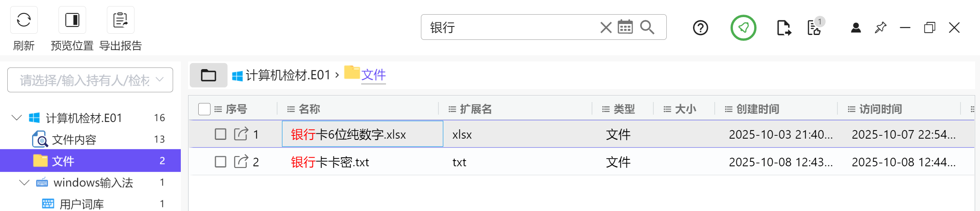Clear the search box with the X icon
Viewport: 980px width, 211px height.
tap(606, 28)
